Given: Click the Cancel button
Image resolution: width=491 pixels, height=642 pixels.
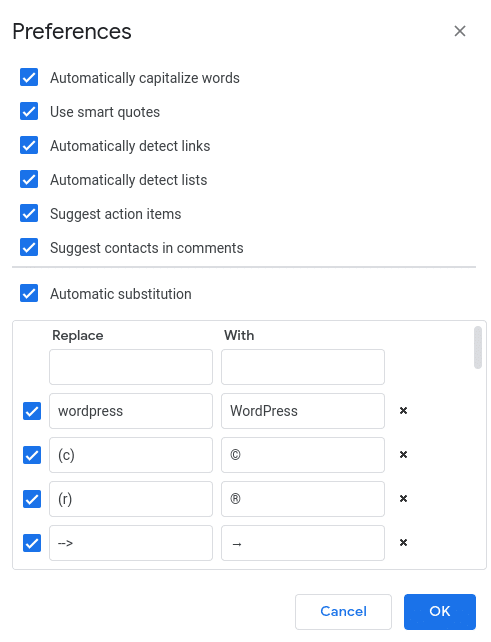Looking at the screenshot, I should pyautogui.click(x=343, y=612).
